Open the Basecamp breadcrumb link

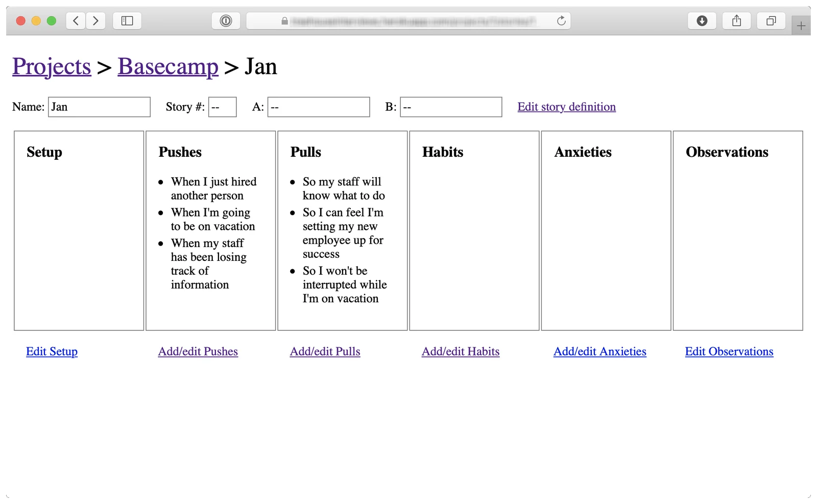[168, 67]
